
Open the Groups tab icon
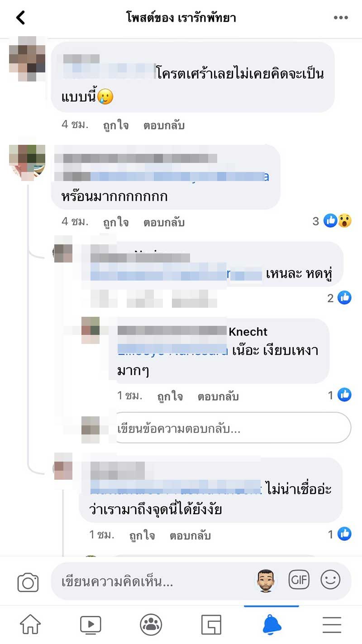pos(151,625)
